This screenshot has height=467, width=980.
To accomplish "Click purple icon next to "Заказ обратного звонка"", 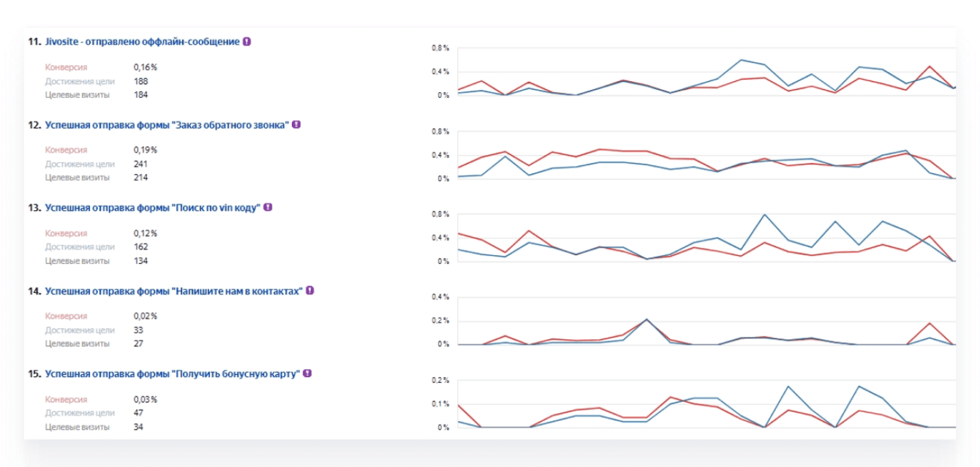I will pos(296,124).
